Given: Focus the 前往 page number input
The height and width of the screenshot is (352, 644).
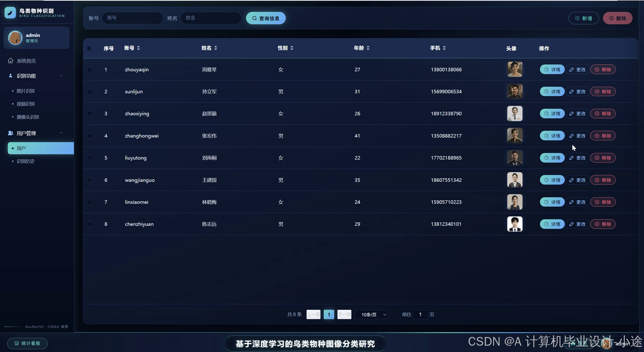Looking at the screenshot, I should pos(420,315).
